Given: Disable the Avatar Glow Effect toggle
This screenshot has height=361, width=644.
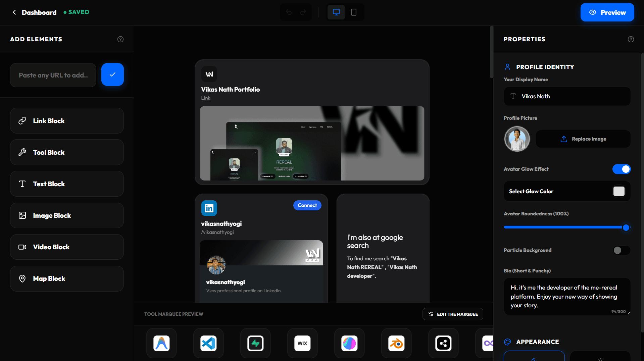Looking at the screenshot, I should [x=621, y=169].
